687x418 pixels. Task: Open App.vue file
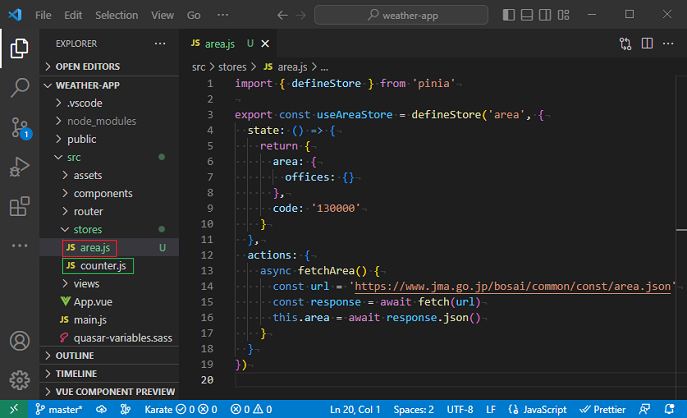(110, 301)
